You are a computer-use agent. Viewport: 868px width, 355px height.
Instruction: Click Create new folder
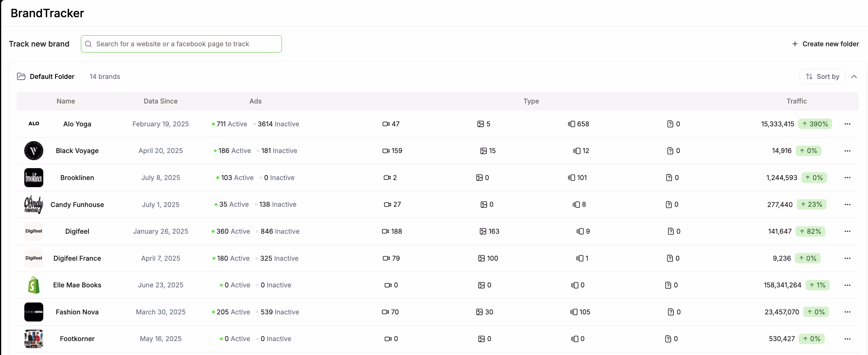click(x=825, y=44)
